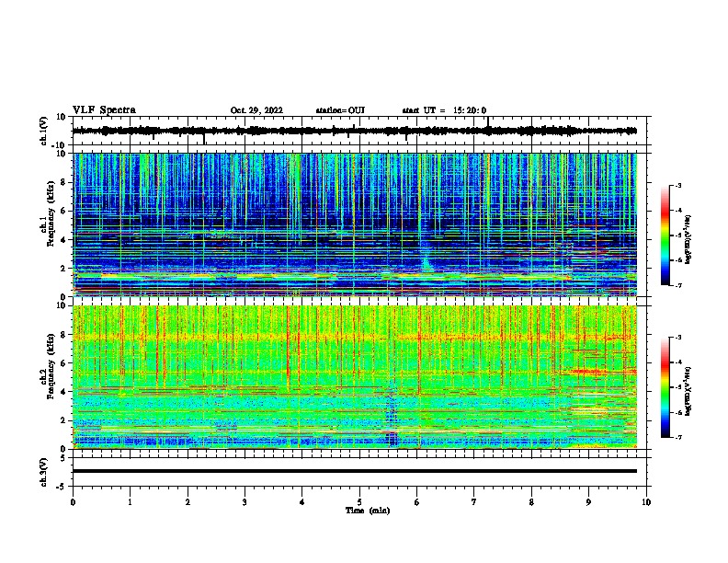
Task: Click the '-7' label on the ch.2 colorbar
Action: [678, 437]
